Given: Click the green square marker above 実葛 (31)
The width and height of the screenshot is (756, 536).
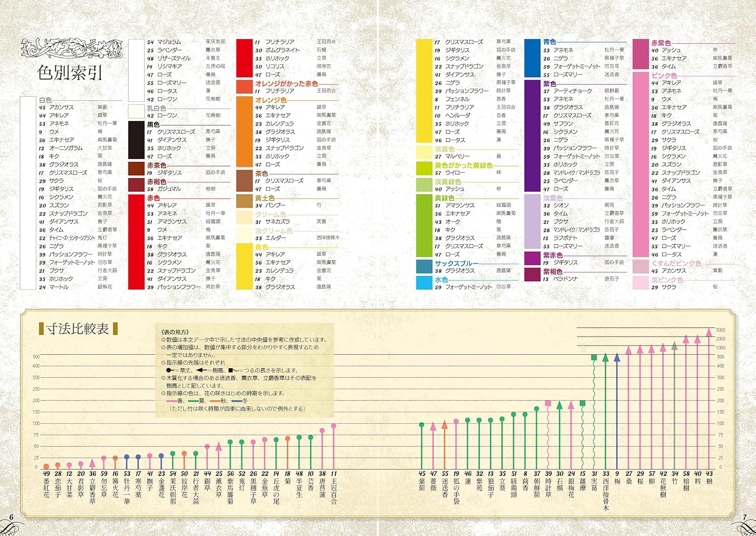Looking at the screenshot, I should (594, 358).
